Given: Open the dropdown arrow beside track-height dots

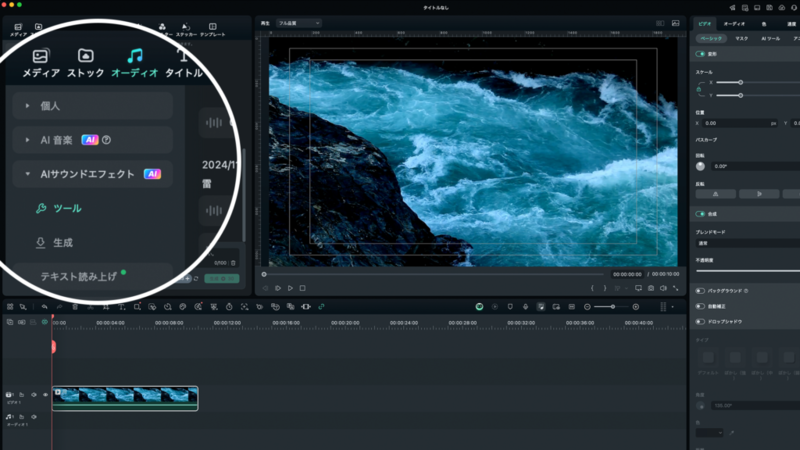Looking at the screenshot, I should point(672,307).
